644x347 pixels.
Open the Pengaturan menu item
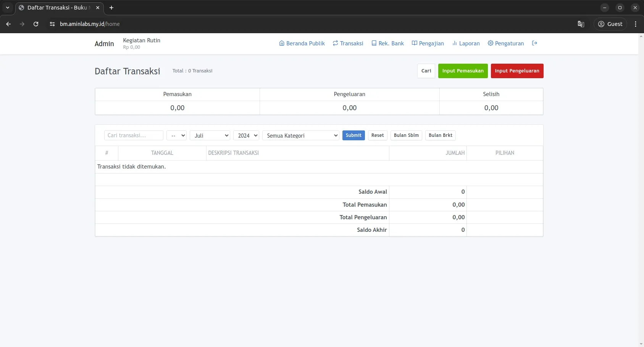coord(506,43)
